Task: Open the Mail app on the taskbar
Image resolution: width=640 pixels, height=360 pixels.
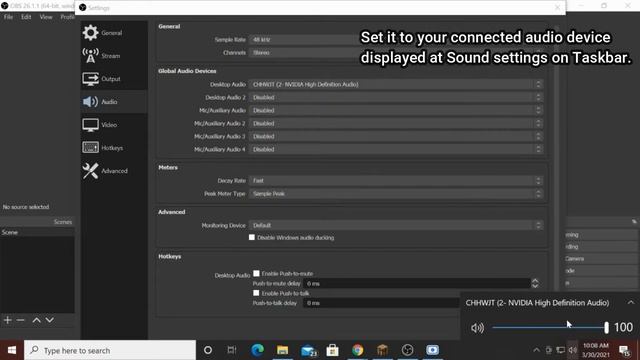Action: tap(308, 350)
